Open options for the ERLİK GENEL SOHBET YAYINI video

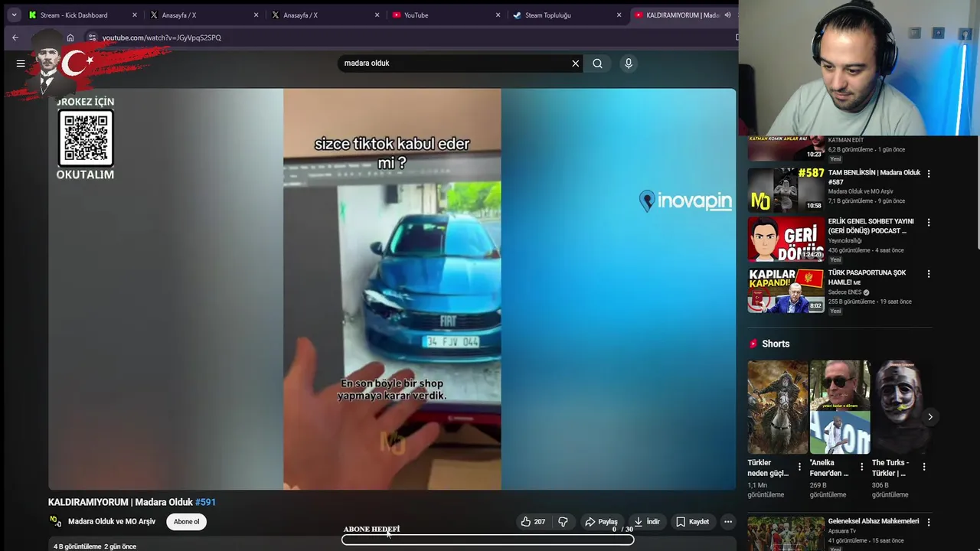[x=929, y=223]
